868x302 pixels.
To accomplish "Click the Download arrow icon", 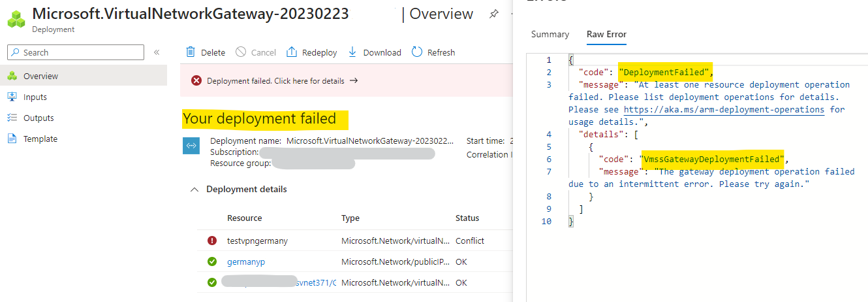I will (x=352, y=52).
